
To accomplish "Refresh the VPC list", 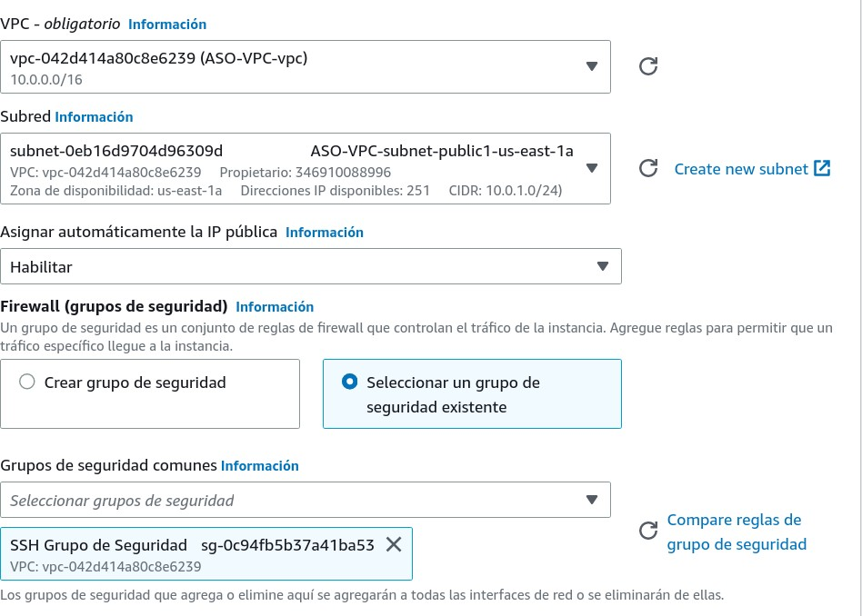I will pos(648,66).
